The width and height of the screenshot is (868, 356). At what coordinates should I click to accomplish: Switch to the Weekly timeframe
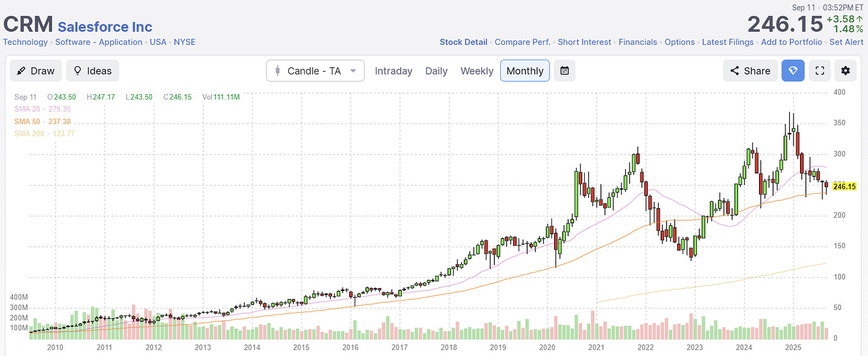(x=477, y=71)
